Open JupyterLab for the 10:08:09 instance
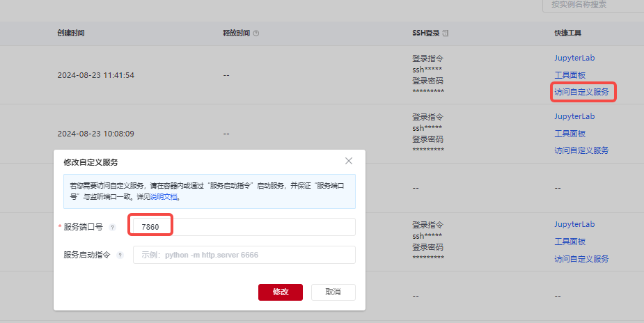Viewport: 644px width, 323px height. click(574, 116)
